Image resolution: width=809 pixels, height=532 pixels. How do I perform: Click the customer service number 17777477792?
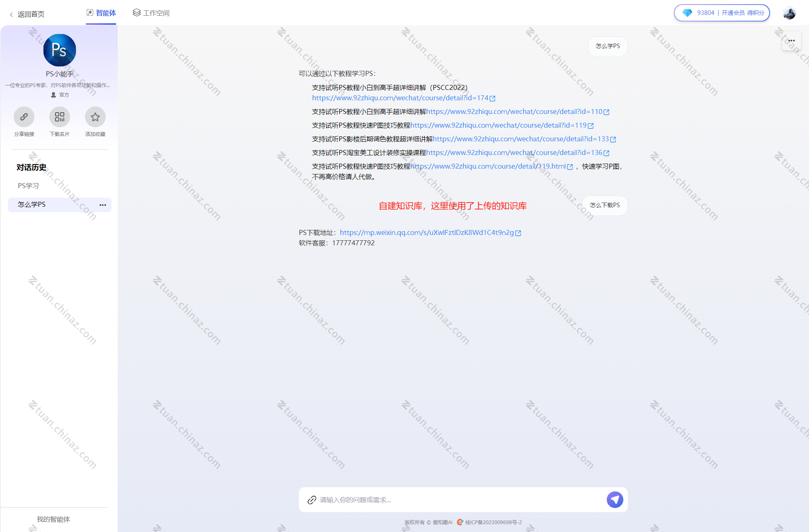point(353,243)
